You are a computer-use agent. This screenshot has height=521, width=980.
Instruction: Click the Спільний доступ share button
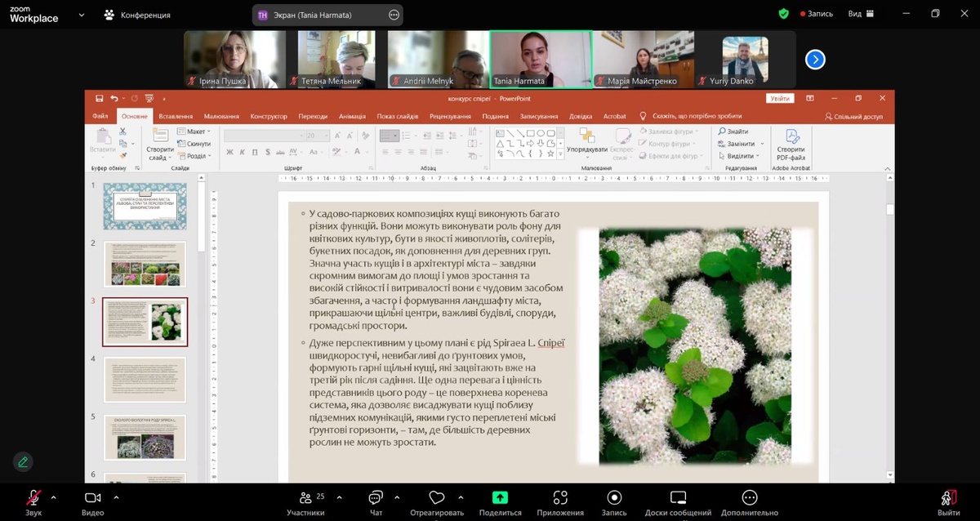(x=853, y=117)
